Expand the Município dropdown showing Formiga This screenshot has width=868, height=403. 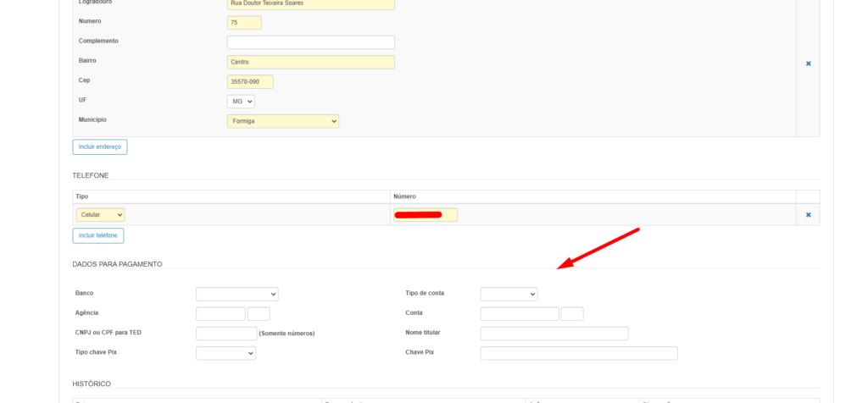tap(282, 121)
